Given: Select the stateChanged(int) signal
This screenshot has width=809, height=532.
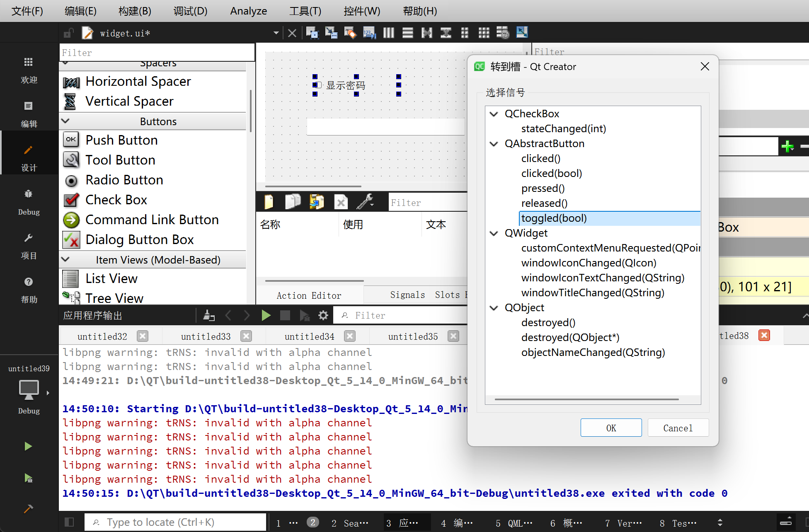Looking at the screenshot, I should (563, 129).
